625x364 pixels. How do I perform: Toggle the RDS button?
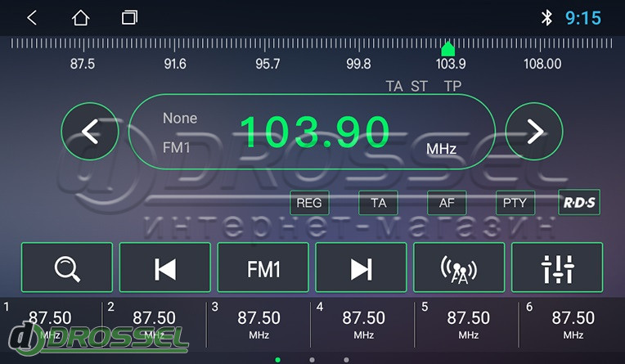point(579,202)
